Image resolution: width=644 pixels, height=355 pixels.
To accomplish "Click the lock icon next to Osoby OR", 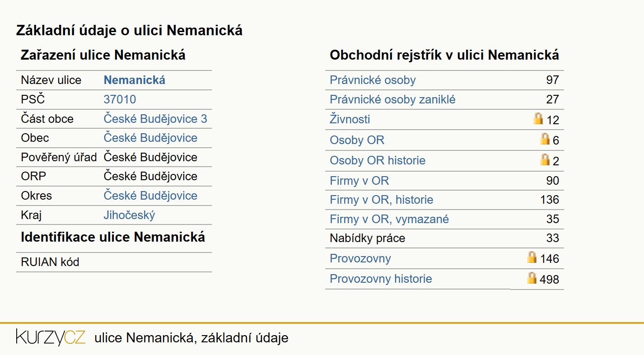I will click(545, 139).
